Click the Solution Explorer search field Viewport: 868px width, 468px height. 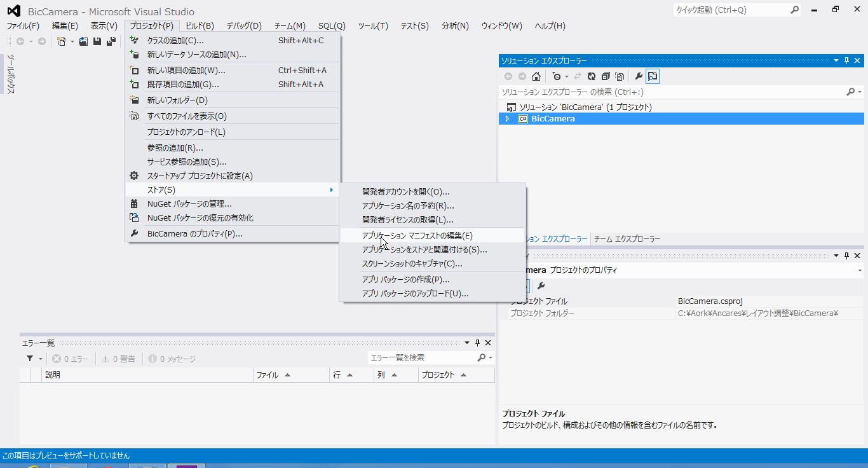point(672,92)
